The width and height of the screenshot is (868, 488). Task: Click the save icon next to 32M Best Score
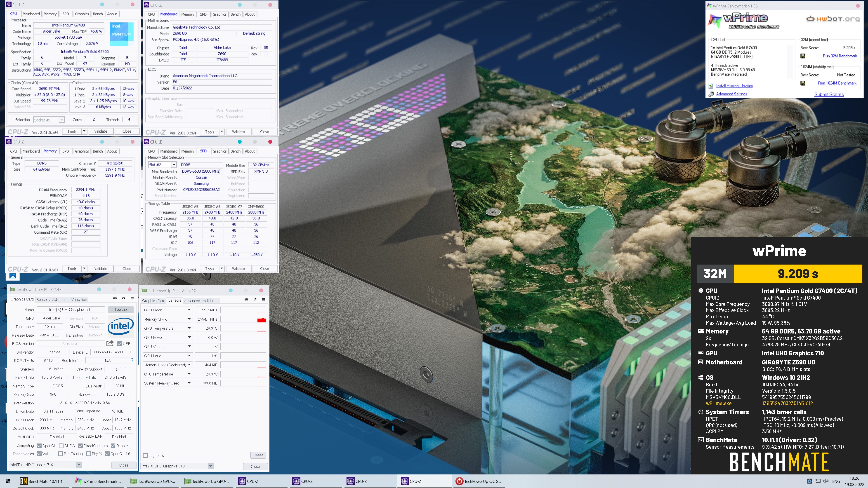click(803, 56)
